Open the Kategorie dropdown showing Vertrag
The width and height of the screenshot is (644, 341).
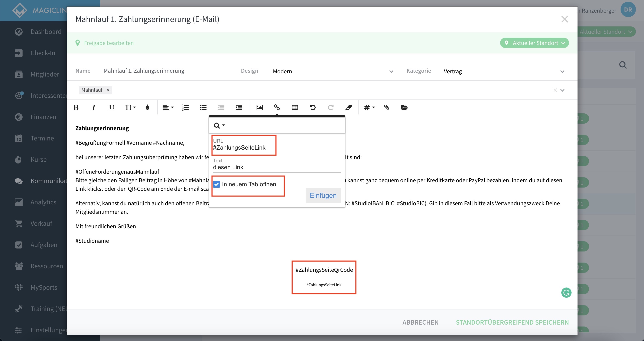coord(504,71)
